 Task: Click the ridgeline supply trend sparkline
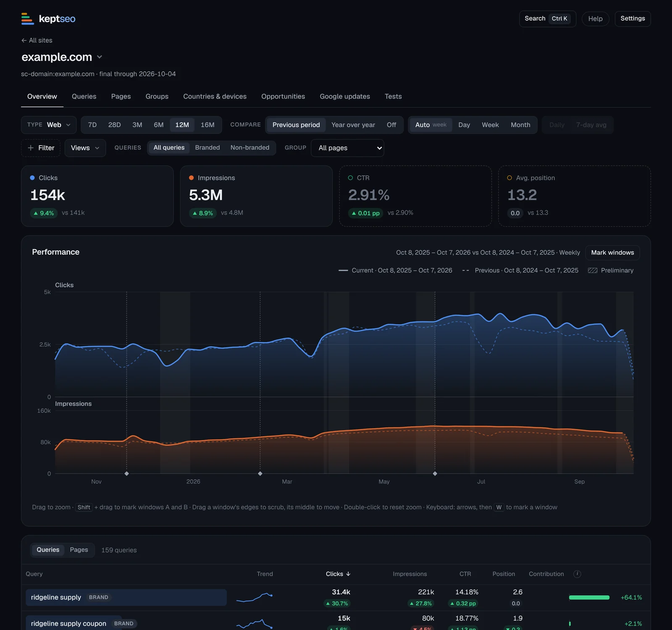click(255, 597)
